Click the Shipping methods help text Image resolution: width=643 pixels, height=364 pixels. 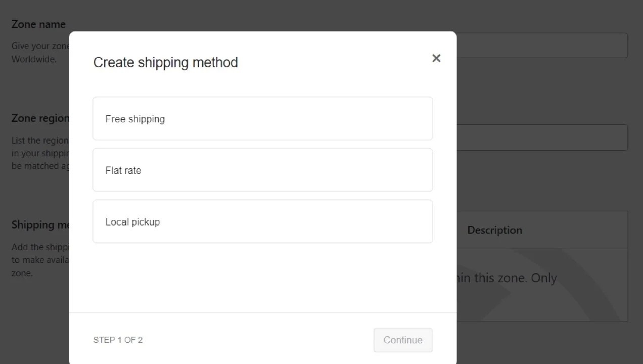(x=40, y=260)
